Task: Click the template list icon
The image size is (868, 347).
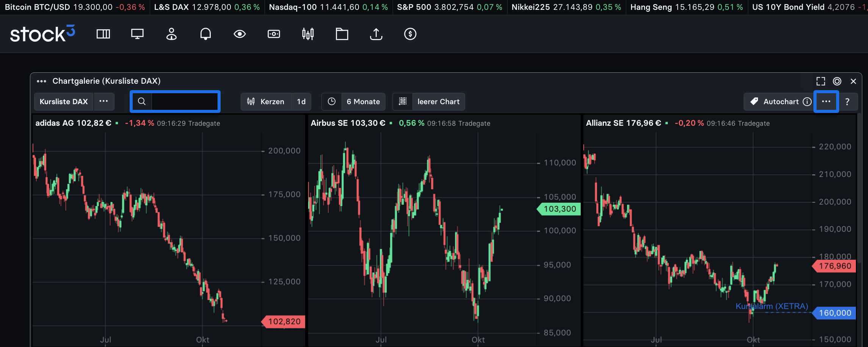Action: pos(403,102)
